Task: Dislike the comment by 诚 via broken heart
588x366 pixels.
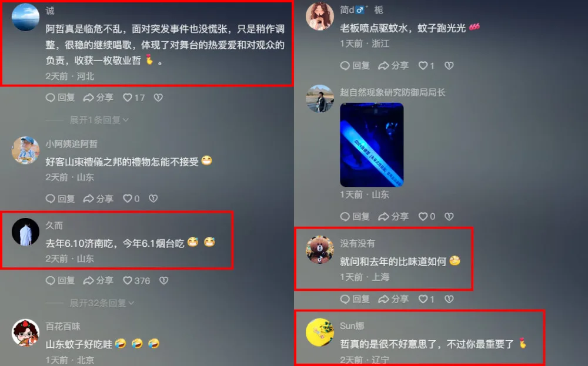Action: tap(158, 98)
